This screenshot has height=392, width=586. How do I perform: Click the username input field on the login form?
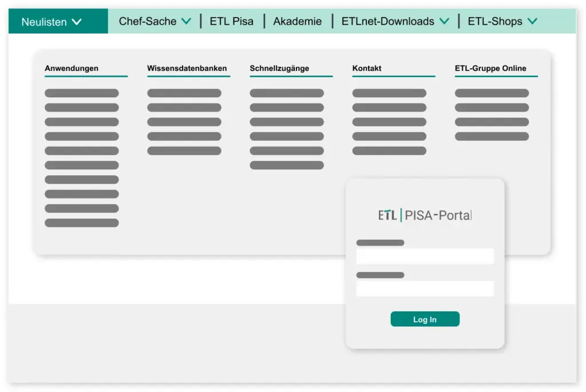[425, 256]
